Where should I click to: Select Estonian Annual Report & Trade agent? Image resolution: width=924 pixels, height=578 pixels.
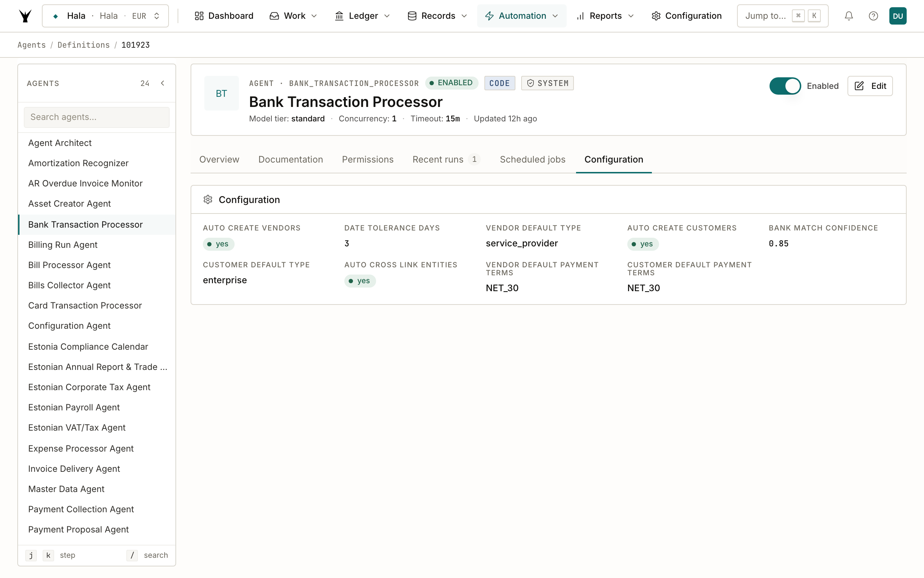(x=97, y=367)
